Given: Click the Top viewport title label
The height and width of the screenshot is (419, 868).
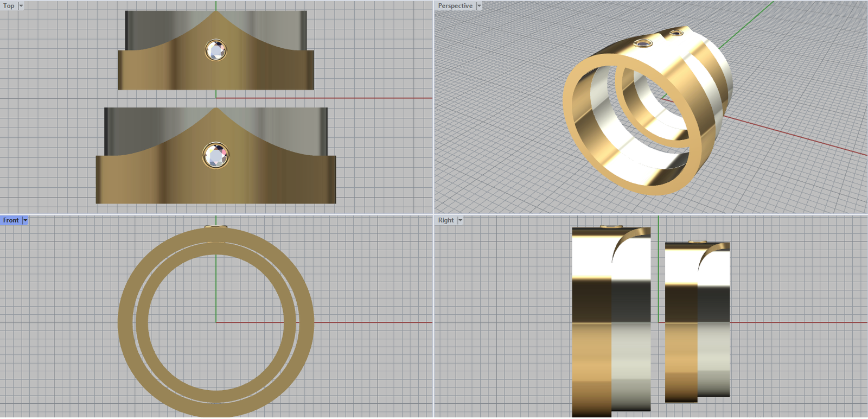Looking at the screenshot, I should [x=9, y=6].
